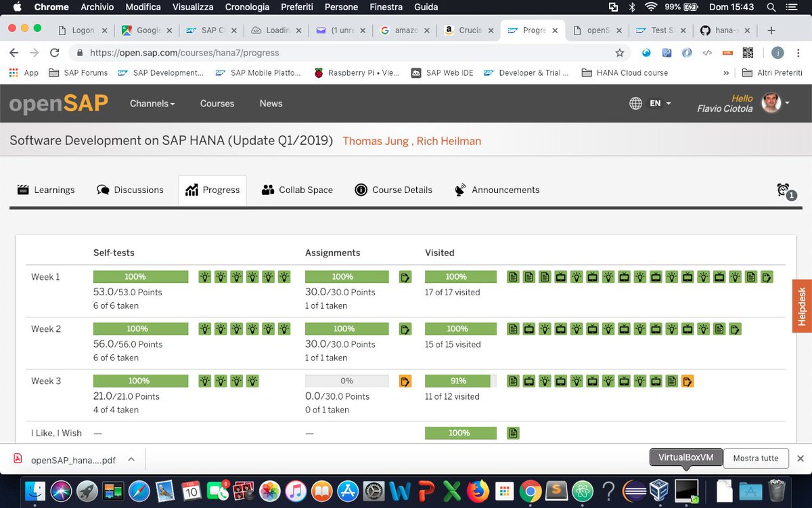Click the openSAP logo
The width and height of the screenshot is (812, 508).
coord(58,103)
